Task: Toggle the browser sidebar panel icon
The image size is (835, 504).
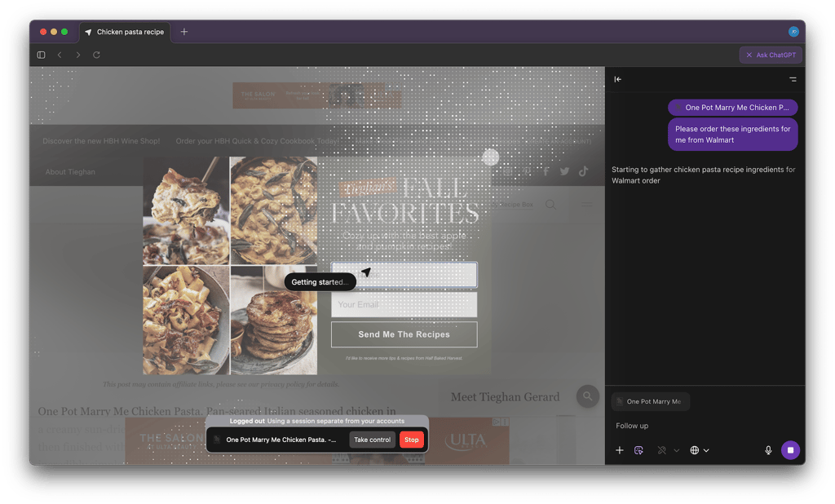Action: (41, 55)
